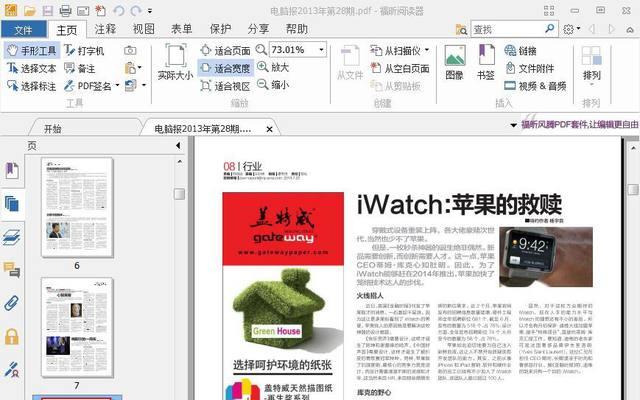The image size is (640, 400).
Task: Click the Print icon in quick access bar
Action: (x=65, y=11)
